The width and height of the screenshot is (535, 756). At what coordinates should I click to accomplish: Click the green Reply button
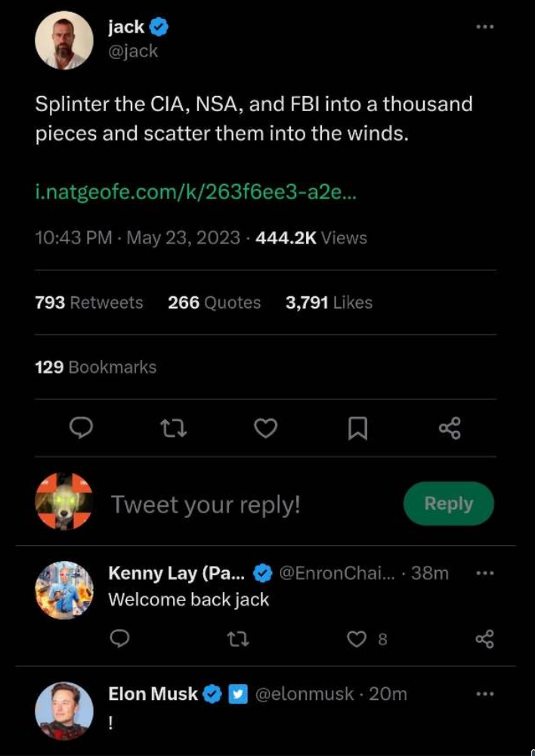(x=448, y=503)
